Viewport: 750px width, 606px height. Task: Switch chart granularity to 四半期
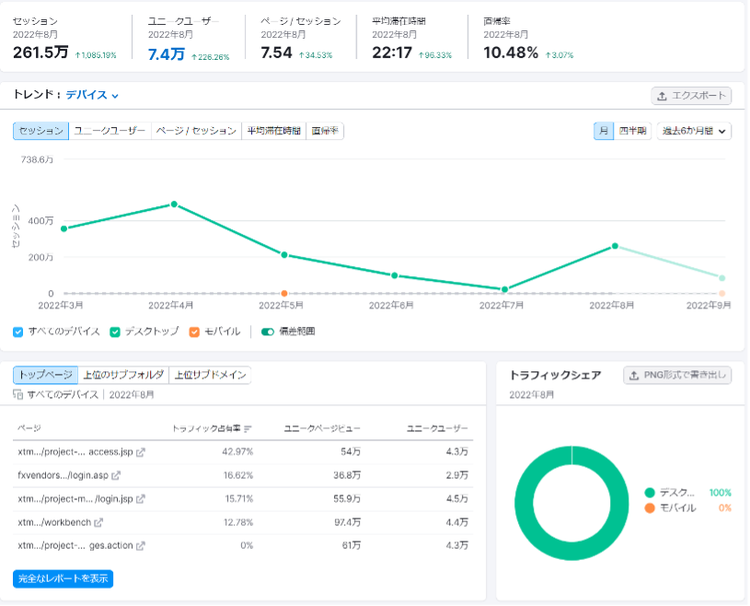632,131
